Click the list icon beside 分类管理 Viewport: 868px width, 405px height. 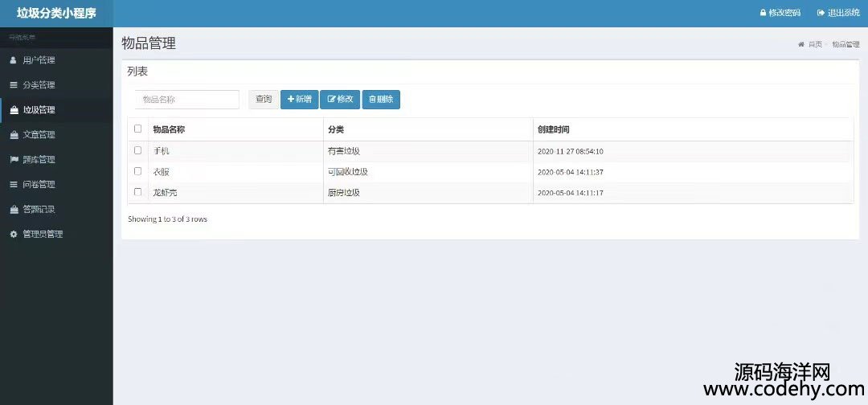[x=14, y=85]
